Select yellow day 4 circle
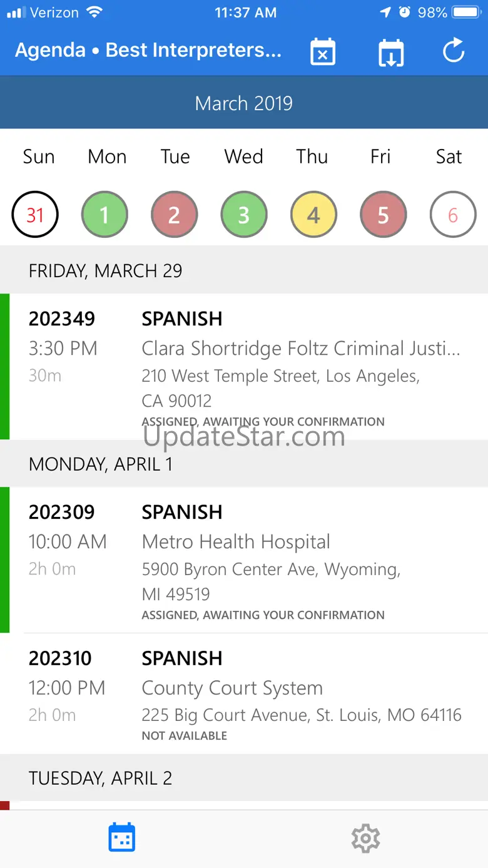488x868 pixels. [313, 215]
